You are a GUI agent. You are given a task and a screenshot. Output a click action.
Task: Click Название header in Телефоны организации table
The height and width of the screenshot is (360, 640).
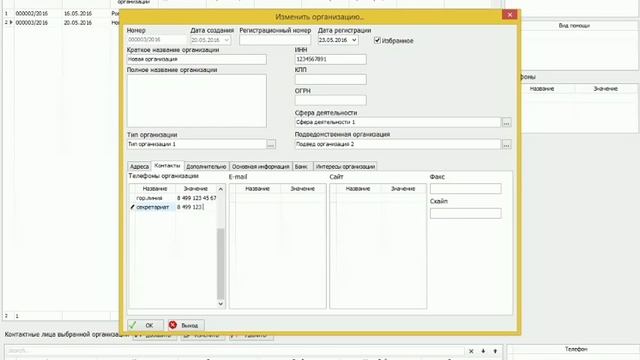[155, 189]
